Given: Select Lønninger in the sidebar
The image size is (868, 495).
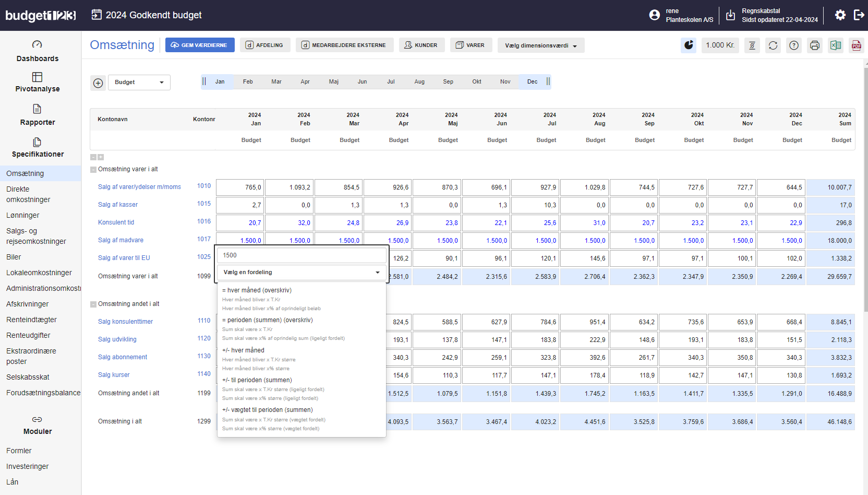Looking at the screenshot, I should coord(23,215).
